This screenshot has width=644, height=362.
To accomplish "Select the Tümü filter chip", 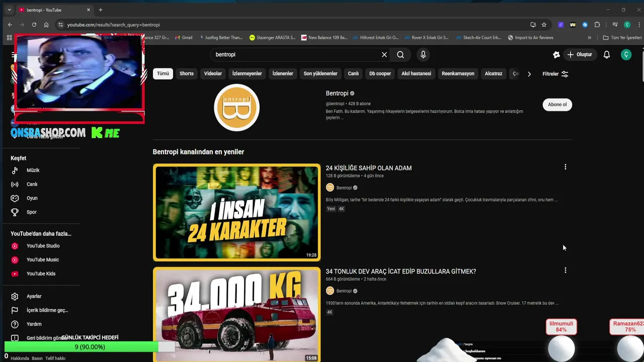I will [163, 73].
